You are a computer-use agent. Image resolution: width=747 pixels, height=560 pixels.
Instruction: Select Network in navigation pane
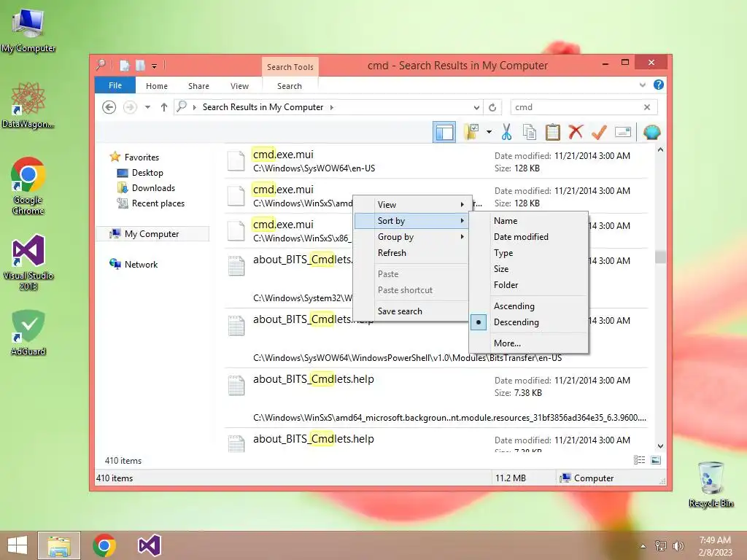point(141,264)
